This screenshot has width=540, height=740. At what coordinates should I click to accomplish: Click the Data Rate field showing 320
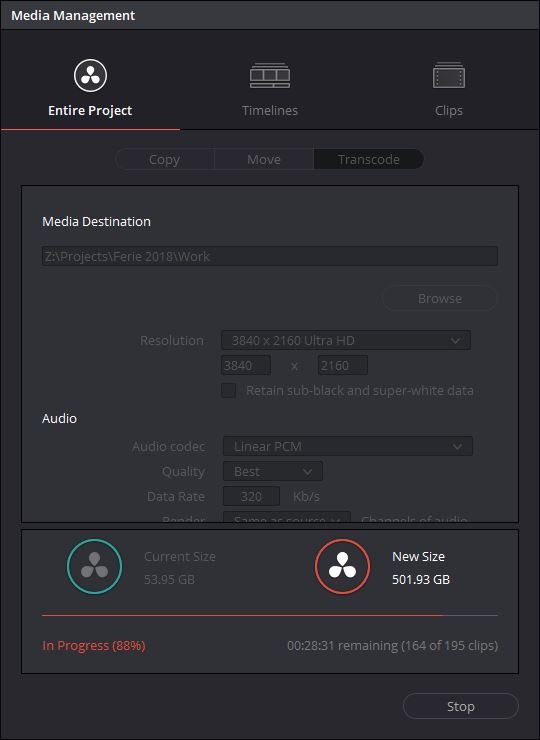tap(251, 496)
